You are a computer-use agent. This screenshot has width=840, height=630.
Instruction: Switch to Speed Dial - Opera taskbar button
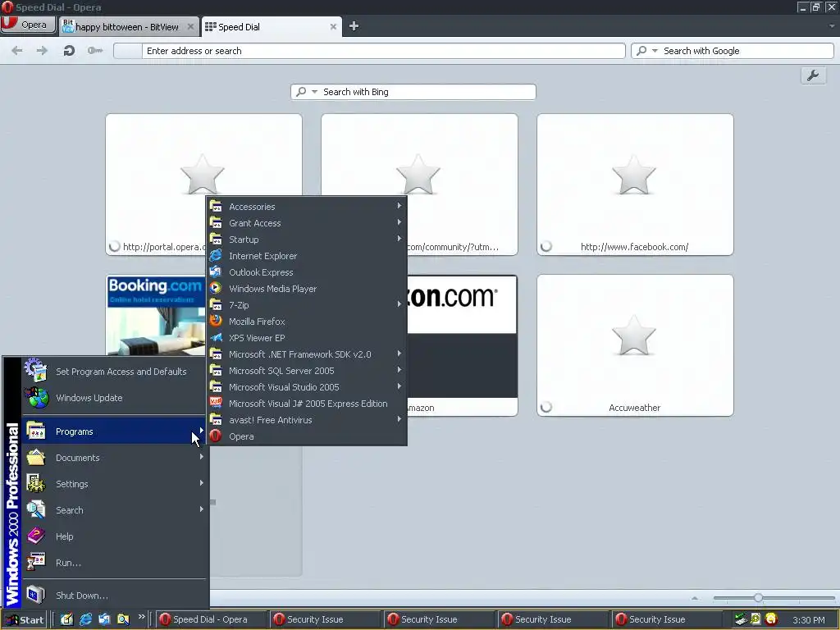[x=211, y=619]
